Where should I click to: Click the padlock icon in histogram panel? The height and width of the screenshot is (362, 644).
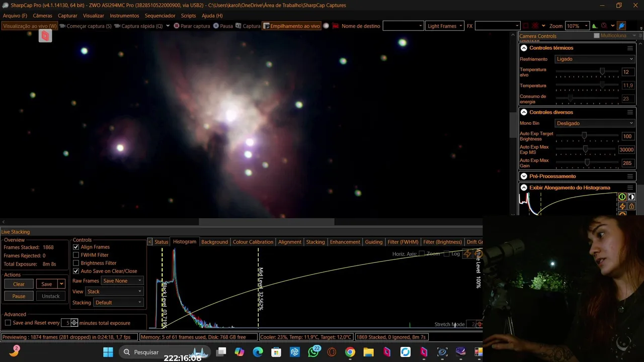(631, 206)
